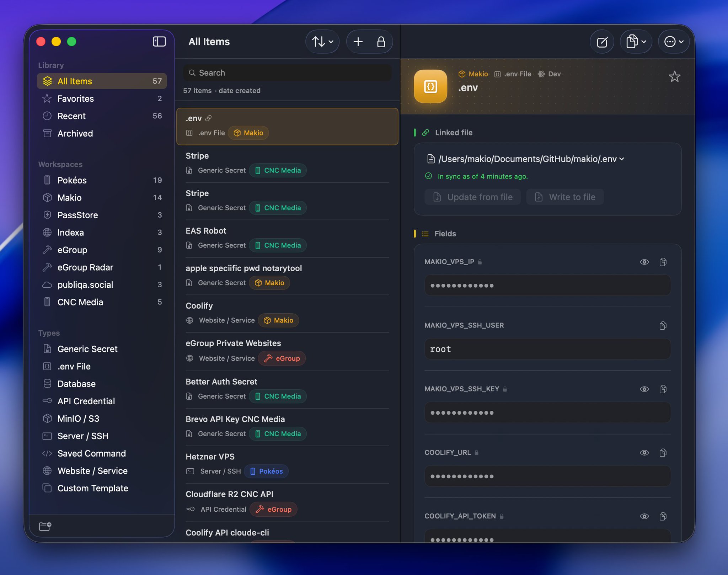Open Archived items
728x575 pixels.
[x=102, y=133]
